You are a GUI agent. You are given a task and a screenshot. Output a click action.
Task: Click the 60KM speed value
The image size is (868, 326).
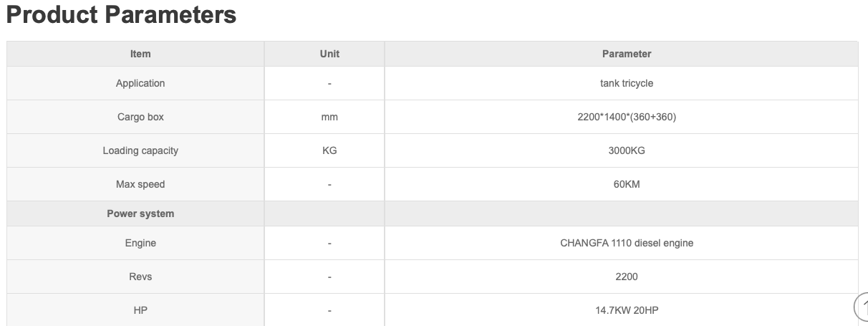[x=627, y=184]
